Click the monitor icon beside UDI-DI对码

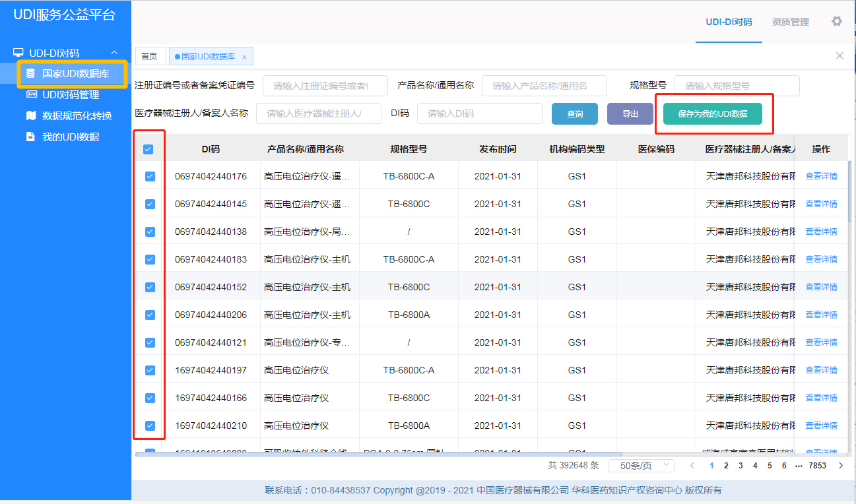click(18, 53)
